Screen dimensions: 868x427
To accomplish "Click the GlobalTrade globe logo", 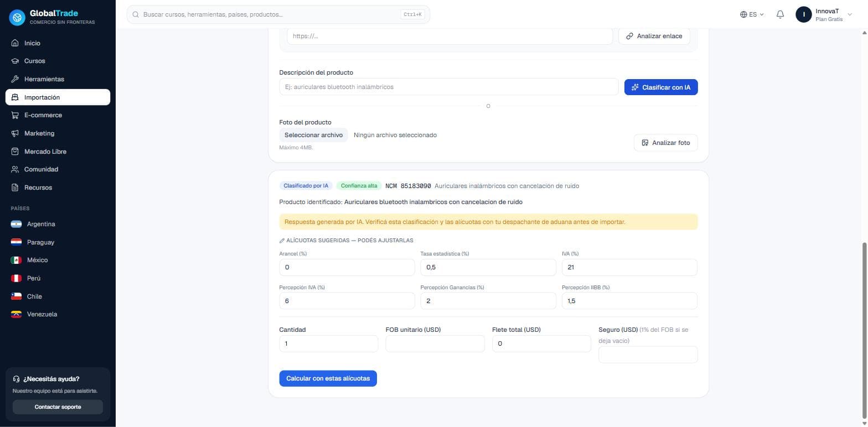I will pos(17,17).
